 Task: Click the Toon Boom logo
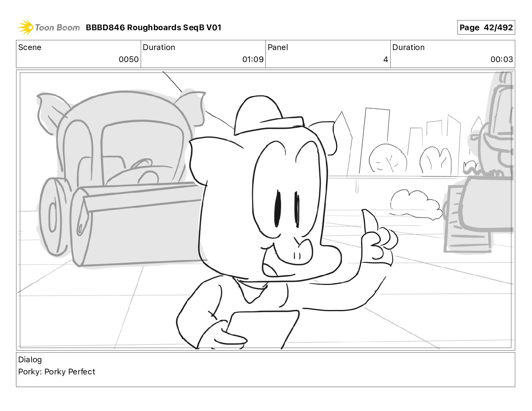[x=48, y=28]
